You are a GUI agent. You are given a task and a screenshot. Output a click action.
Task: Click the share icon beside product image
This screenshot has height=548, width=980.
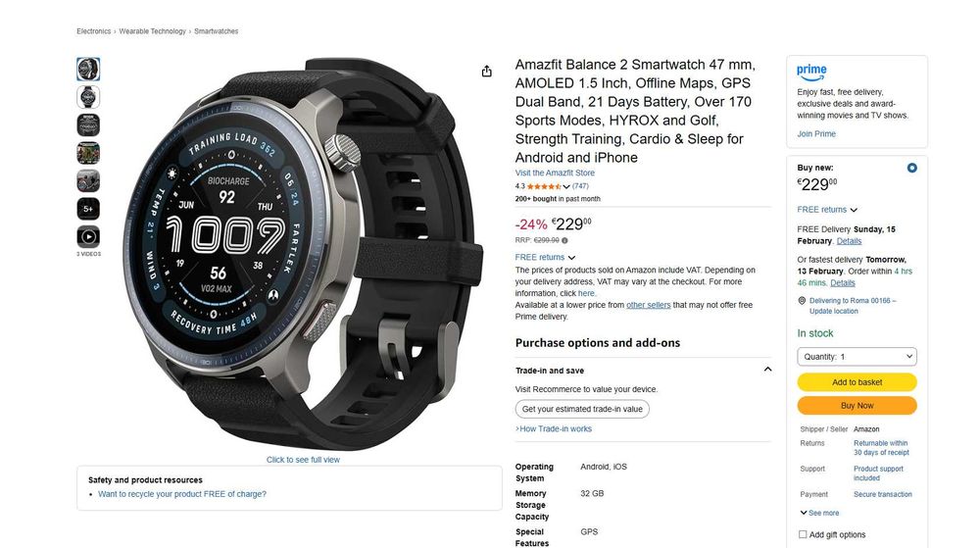coord(486,72)
